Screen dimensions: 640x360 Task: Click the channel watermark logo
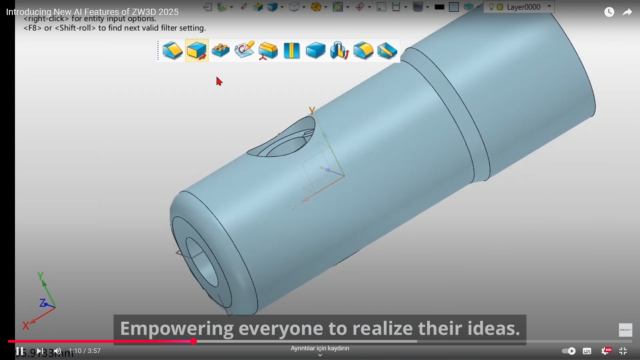[x=625, y=330]
